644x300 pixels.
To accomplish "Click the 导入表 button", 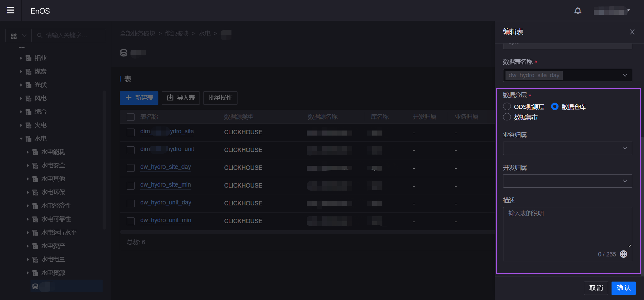I will 181,98.
